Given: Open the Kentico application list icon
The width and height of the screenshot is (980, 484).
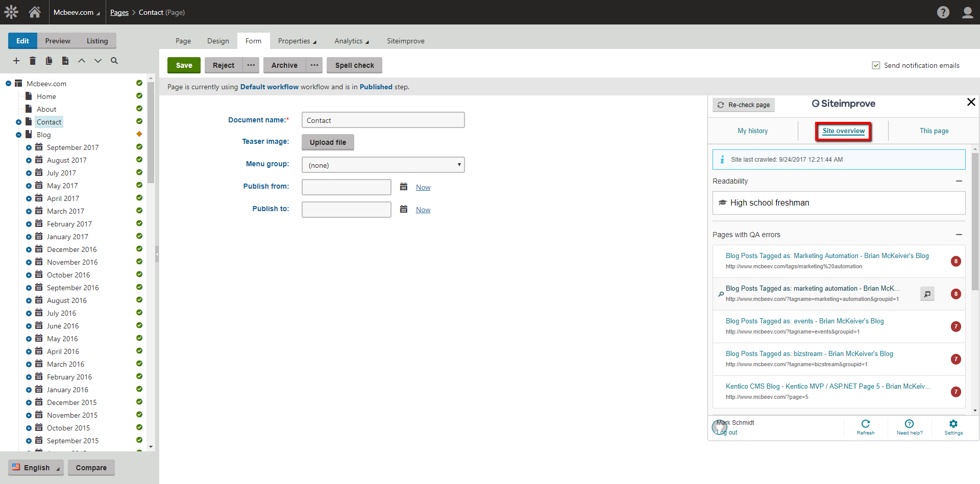Looking at the screenshot, I should tap(11, 12).
